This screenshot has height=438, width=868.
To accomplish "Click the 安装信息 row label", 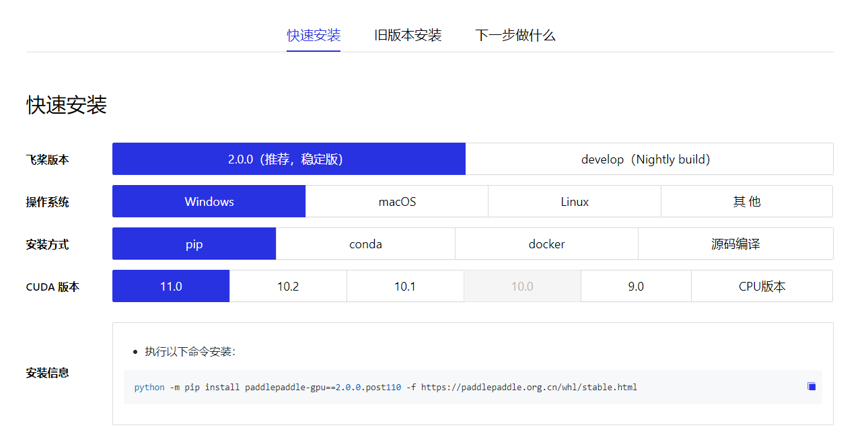I will [x=47, y=373].
